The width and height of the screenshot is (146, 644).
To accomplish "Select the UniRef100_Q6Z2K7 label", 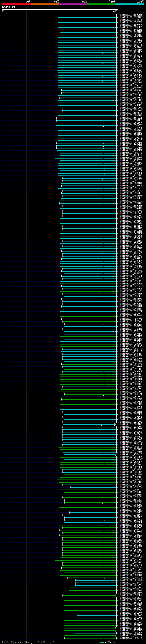I will [x=131, y=337].
